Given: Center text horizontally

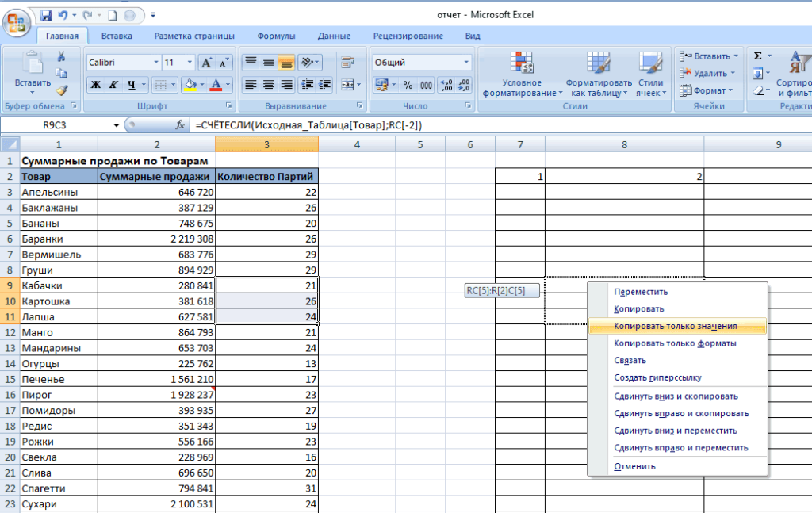Looking at the screenshot, I should 268,84.
